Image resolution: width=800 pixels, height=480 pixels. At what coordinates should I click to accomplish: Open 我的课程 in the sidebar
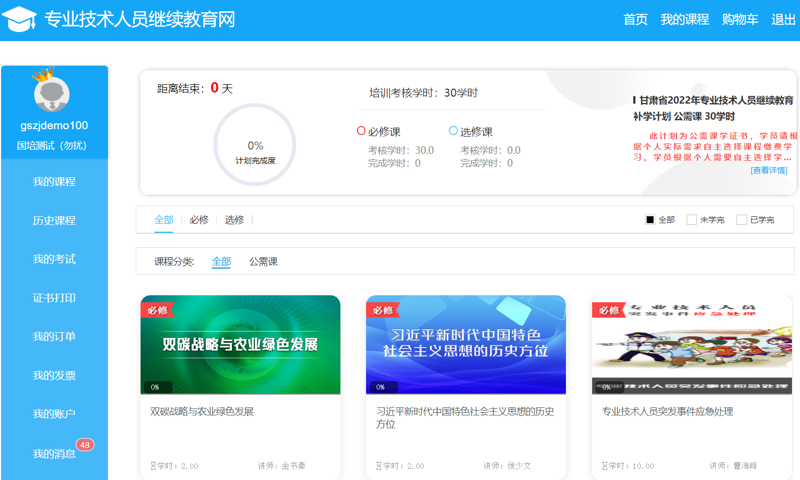pos(54,182)
